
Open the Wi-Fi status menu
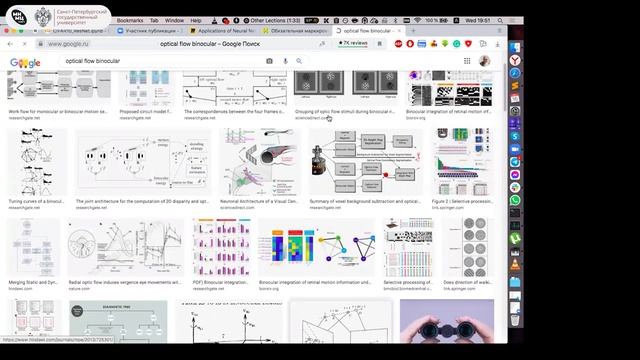coord(417,20)
